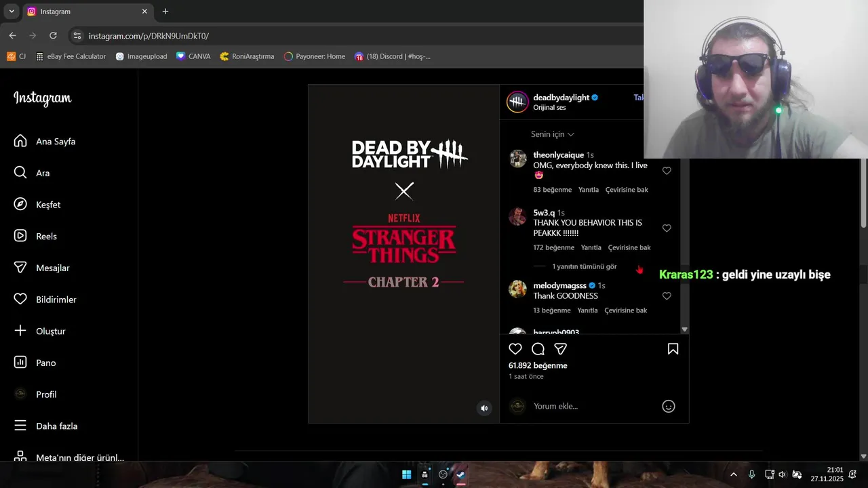View 83 beğenme likes on first comment

click(x=552, y=190)
